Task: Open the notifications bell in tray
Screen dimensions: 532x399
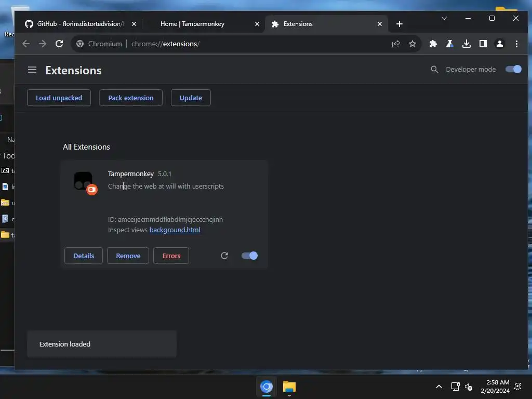Action: (x=518, y=387)
